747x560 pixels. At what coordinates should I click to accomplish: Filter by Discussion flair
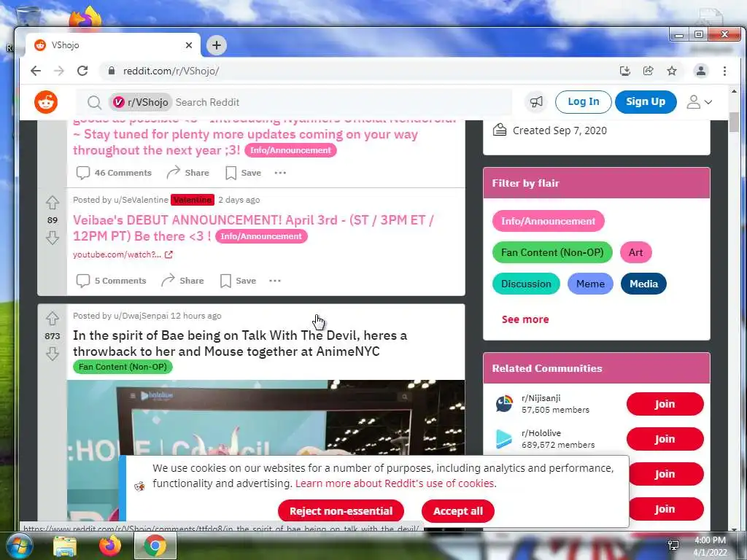(x=526, y=284)
